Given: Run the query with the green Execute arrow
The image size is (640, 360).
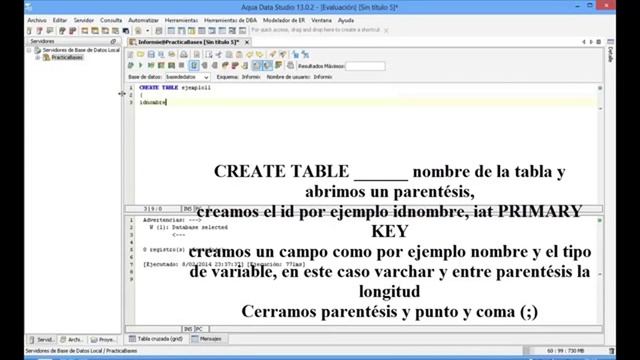Looking at the screenshot, I should click(141, 65).
